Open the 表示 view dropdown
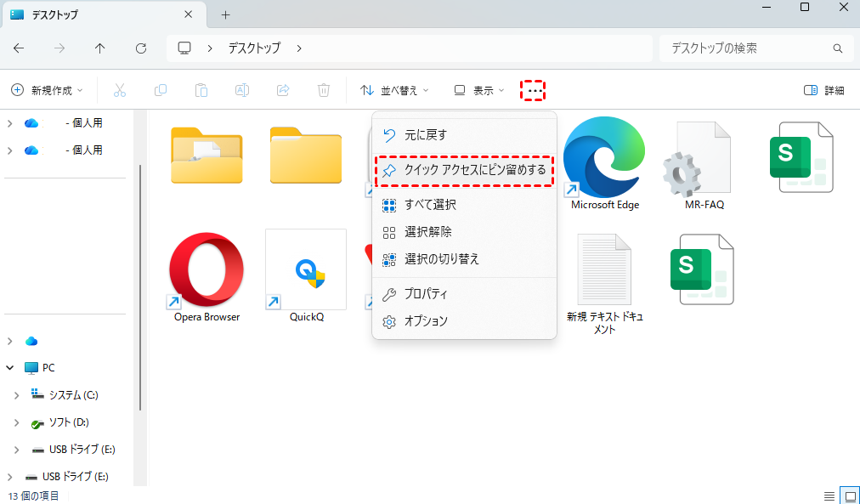 pos(479,90)
